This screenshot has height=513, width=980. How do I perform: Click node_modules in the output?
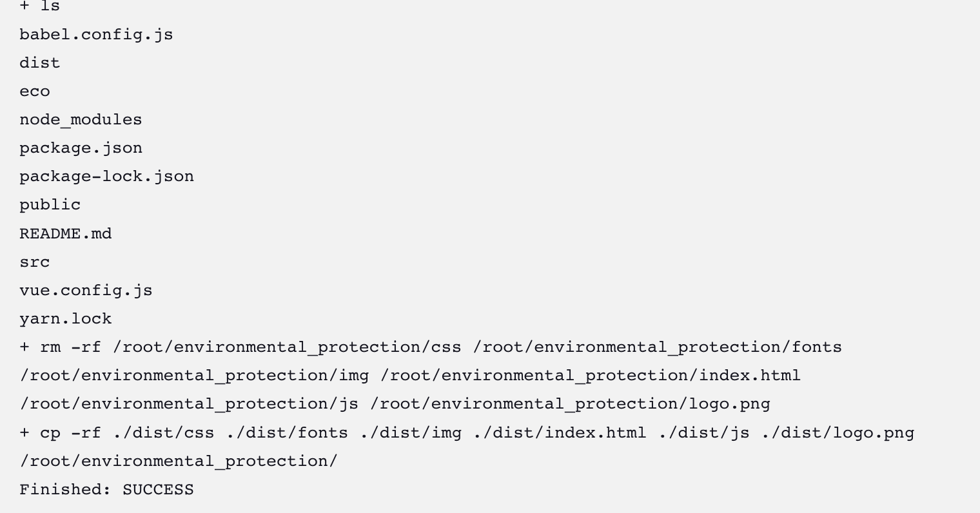tap(81, 120)
